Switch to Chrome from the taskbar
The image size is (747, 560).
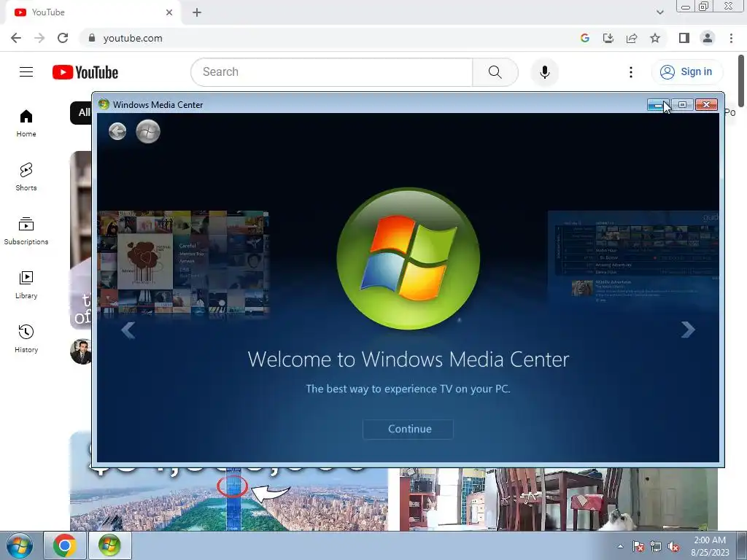click(x=65, y=545)
